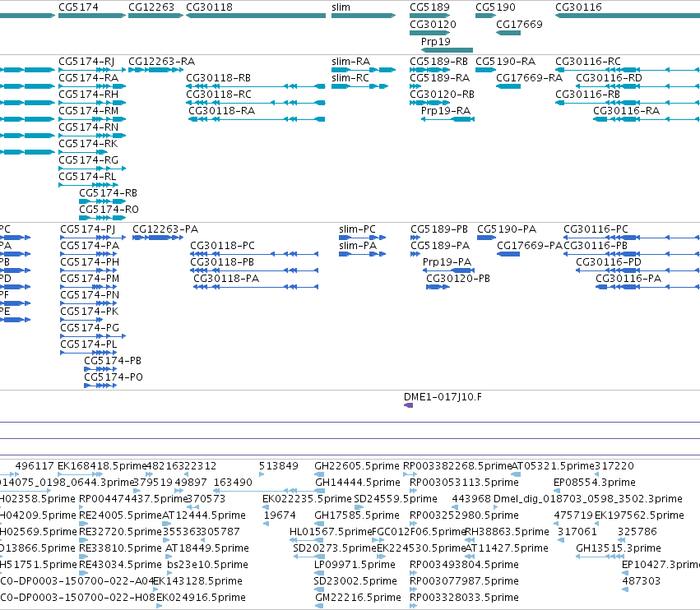Select the RP003328033.5prime EST label
The height and width of the screenshot is (610, 700).
coord(464,598)
